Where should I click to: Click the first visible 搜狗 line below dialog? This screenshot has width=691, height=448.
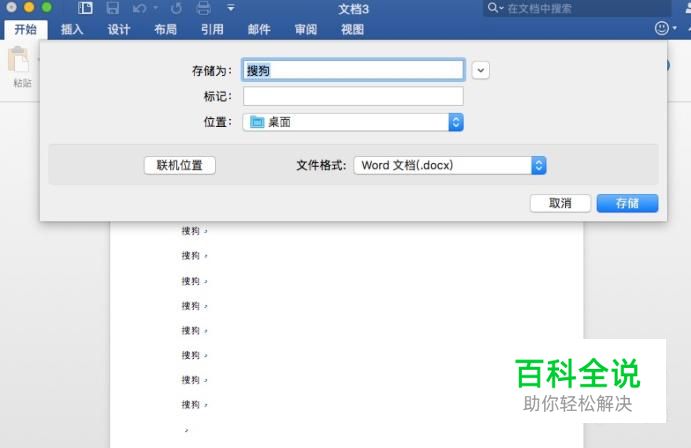(190, 230)
